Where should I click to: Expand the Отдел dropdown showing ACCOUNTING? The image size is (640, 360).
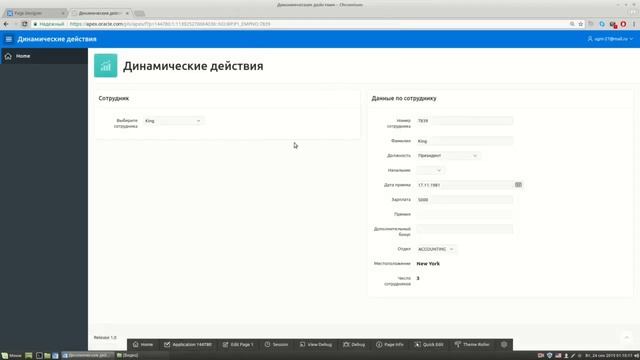pos(436,249)
